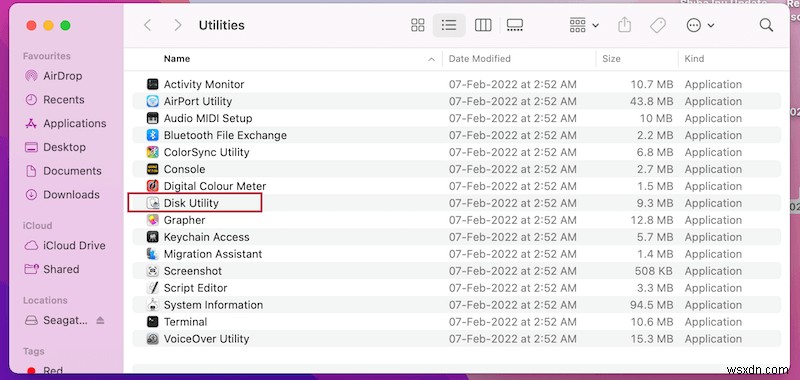Select the Terminal app icon
Image resolution: width=800 pixels, height=380 pixels.
click(x=153, y=322)
